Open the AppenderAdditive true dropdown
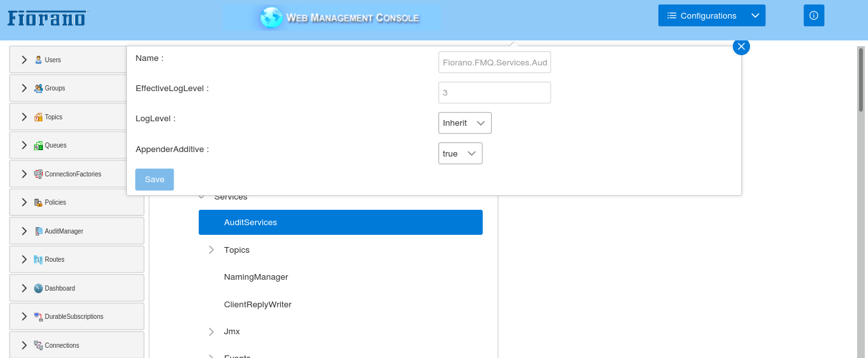The width and height of the screenshot is (868, 358). [x=460, y=153]
